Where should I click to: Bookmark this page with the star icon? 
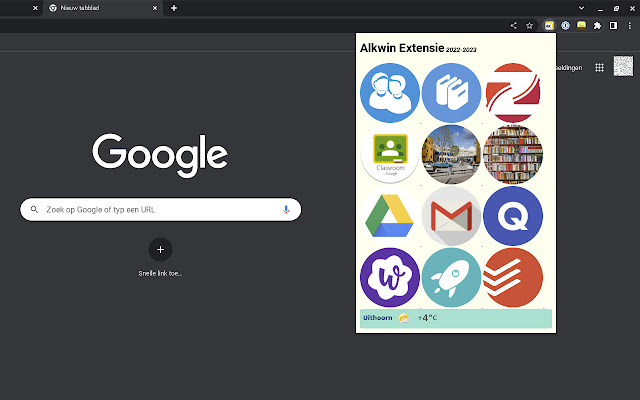click(529, 25)
